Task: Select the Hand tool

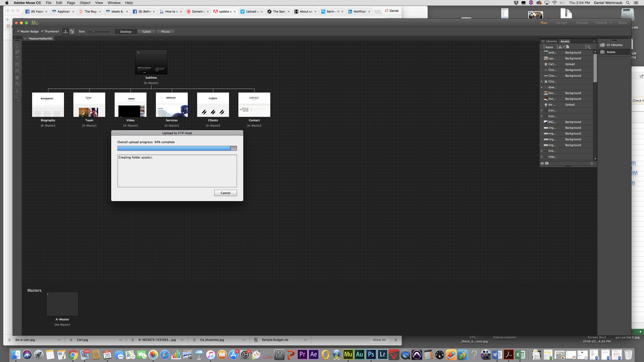Action: pyautogui.click(x=17, y=77)
